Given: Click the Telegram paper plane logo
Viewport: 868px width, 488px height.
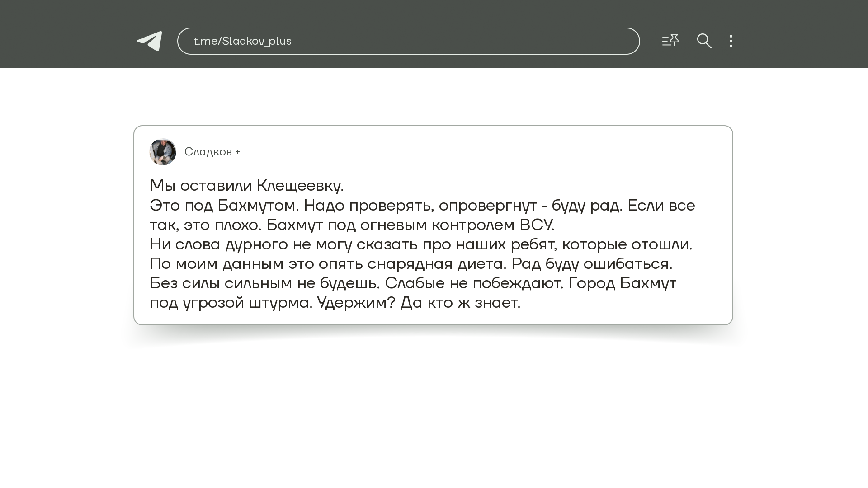Looking at the screenshot, I should point(150,41).
